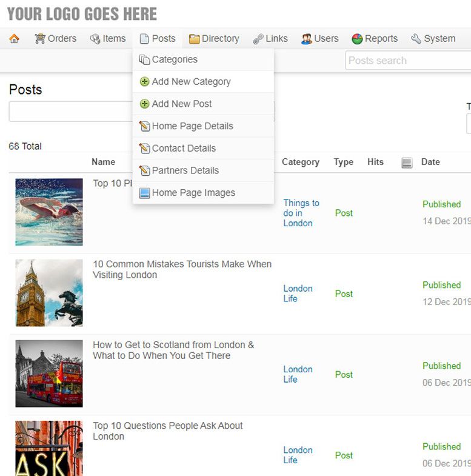The image size is (471, 476).
Task: Sort table by Category column header
Action: tap(301, 162)
